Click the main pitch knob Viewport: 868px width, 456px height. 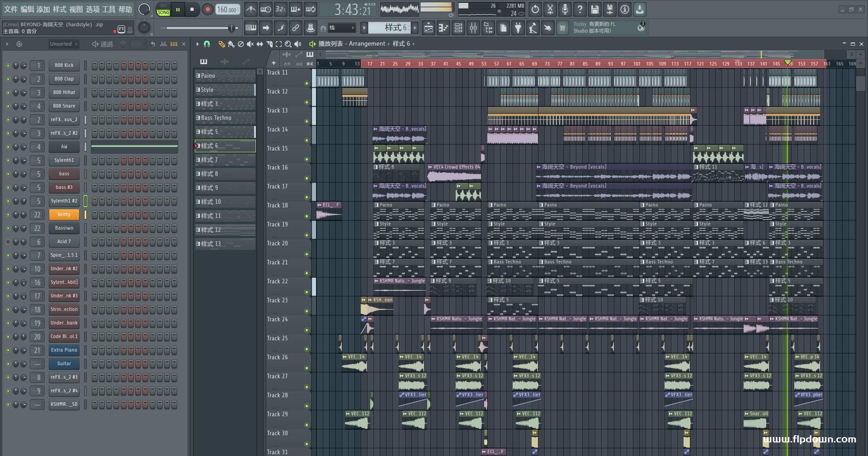(144, 28)
